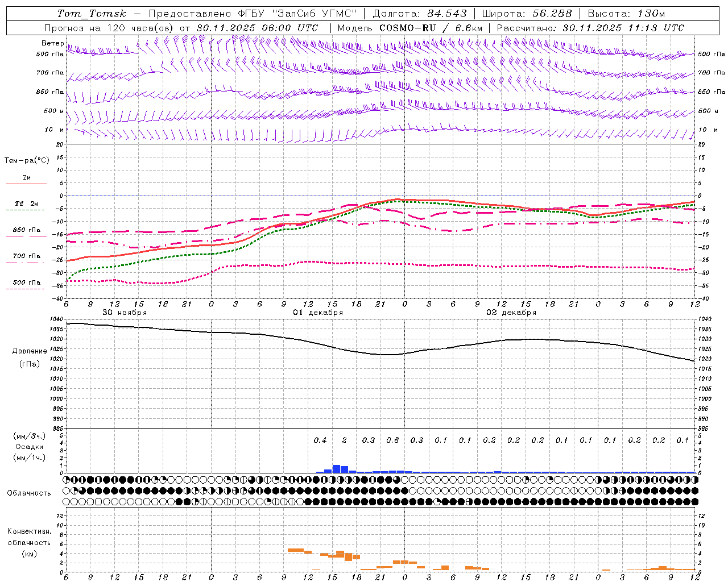Image resolution: width=728 pixels, height=582 pixels.
Task: Click the Высота 130м header field
Action: 626,14
